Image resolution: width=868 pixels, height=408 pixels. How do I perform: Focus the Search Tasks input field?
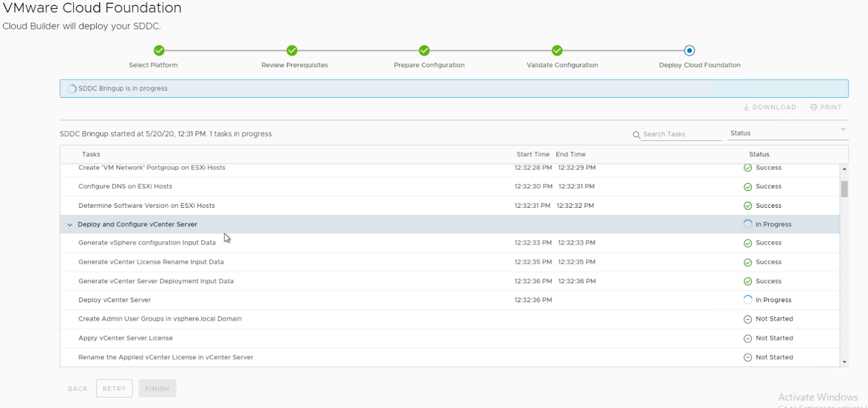pos(682,134)
